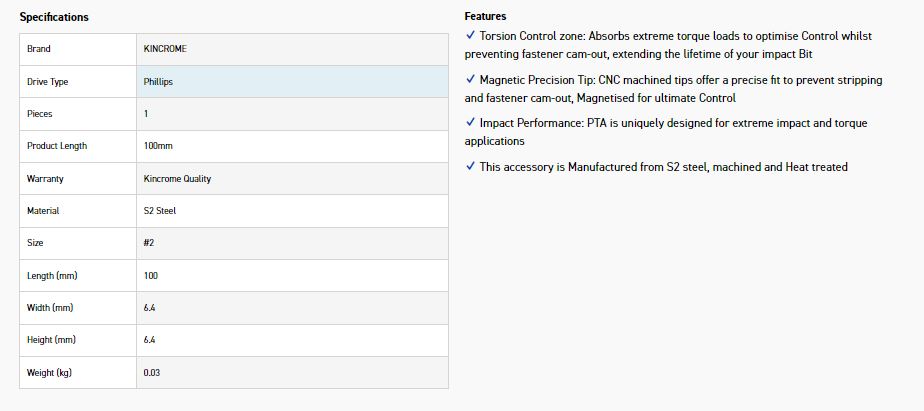The image size is (924, 411).
Task: Click the Drive Type row label
Action: pyautogui.click(x=47, y=82)
